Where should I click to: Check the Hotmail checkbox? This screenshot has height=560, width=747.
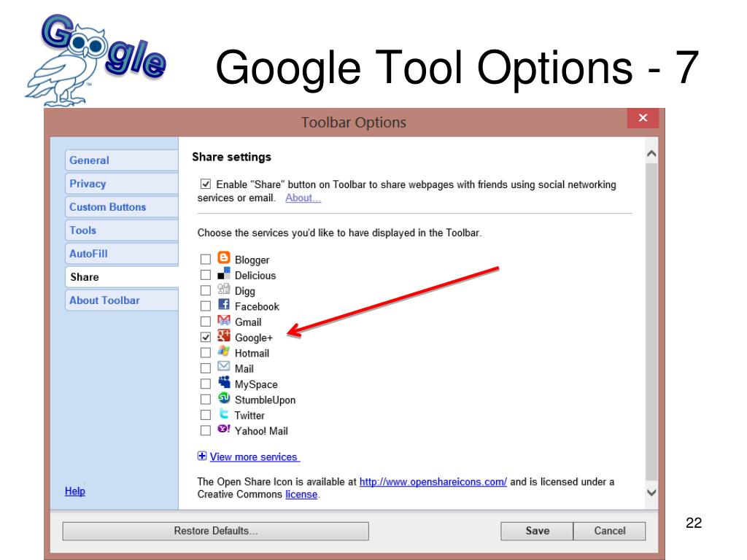point(205,353)
